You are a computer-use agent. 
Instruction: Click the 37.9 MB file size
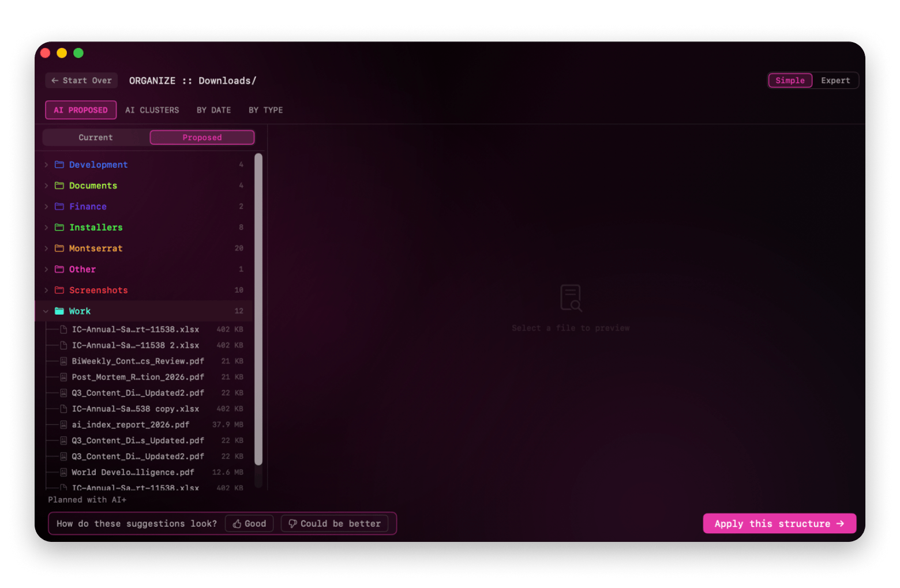point(228,425)
